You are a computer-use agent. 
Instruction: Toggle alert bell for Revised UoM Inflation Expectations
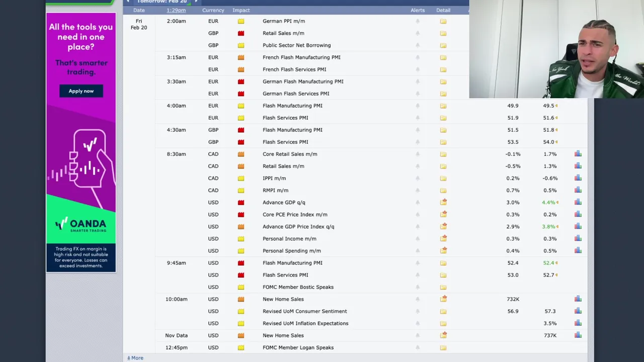(x=417, y=323)
